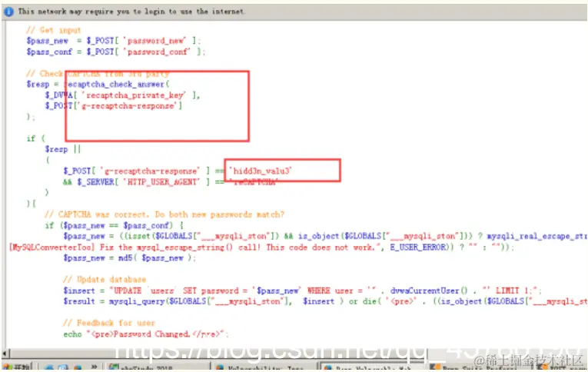
Task: Click the 'if (' line above $resp
Action: 36,138
